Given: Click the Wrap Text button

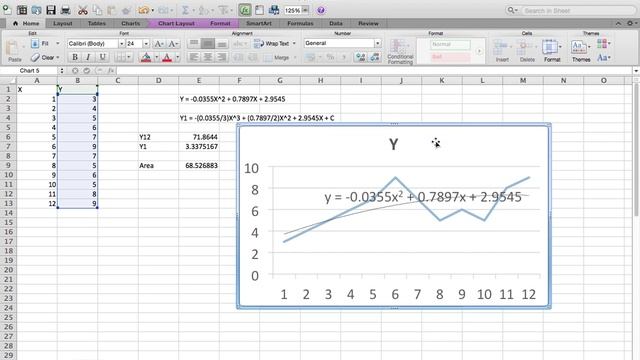Looking at the screenshot, I should point(272,43).
